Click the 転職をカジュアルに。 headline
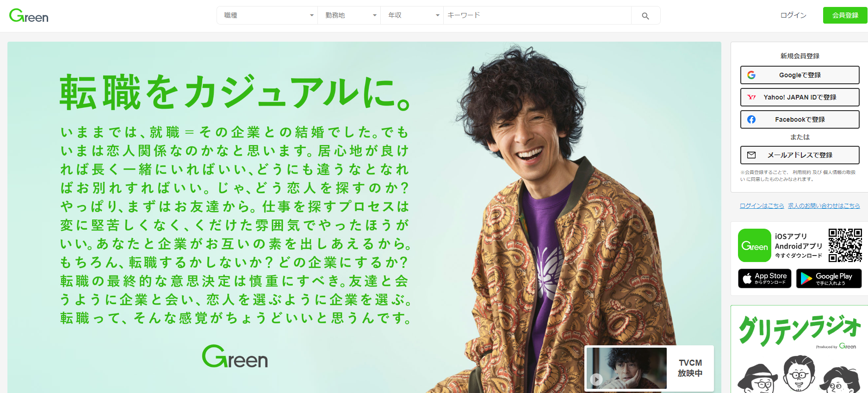 coord(235,92)
